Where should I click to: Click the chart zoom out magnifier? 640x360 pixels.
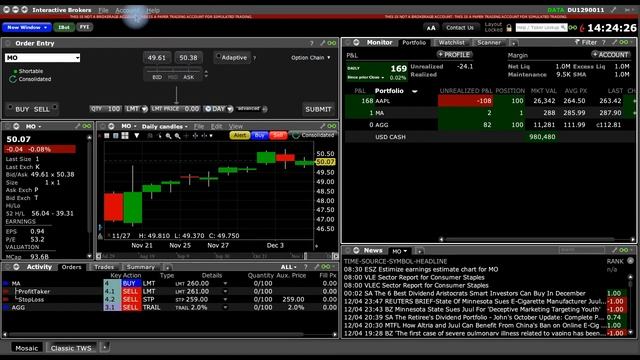tap(178, 136)
